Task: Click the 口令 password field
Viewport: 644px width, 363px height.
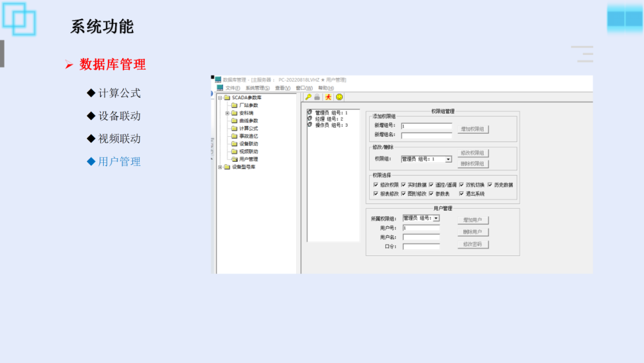Action: (x=421, y=247)
